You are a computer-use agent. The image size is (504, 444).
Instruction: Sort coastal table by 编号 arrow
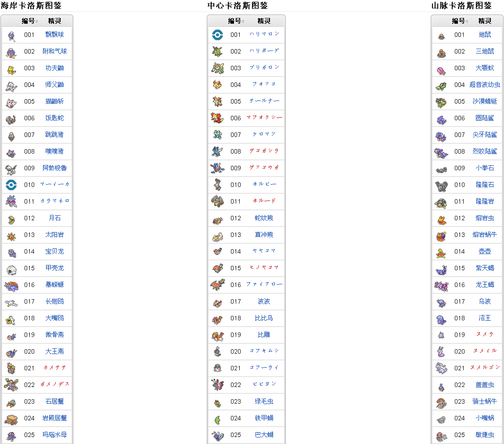(x=37, y=21)
